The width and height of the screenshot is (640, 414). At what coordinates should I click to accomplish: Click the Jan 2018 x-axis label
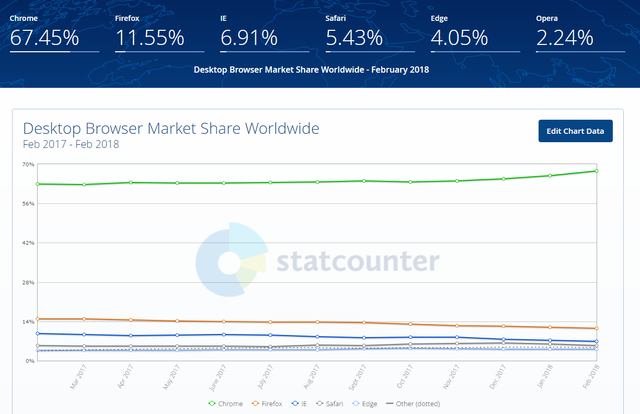(x=544, y=376)
